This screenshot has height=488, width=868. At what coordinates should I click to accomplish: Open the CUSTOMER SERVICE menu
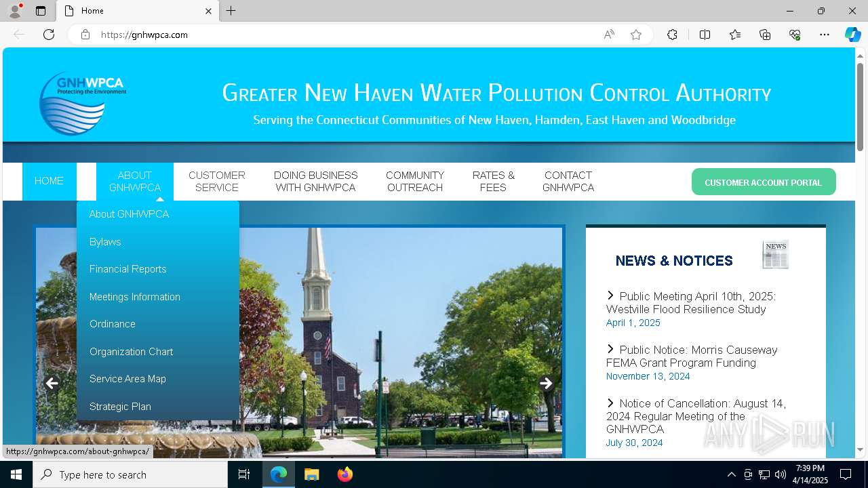click(217, 181)
